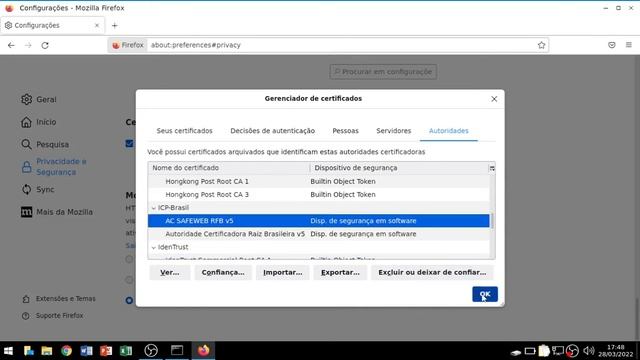Select the Configurações browser tab
Screen dimensions: 640x360
(52, 25)
